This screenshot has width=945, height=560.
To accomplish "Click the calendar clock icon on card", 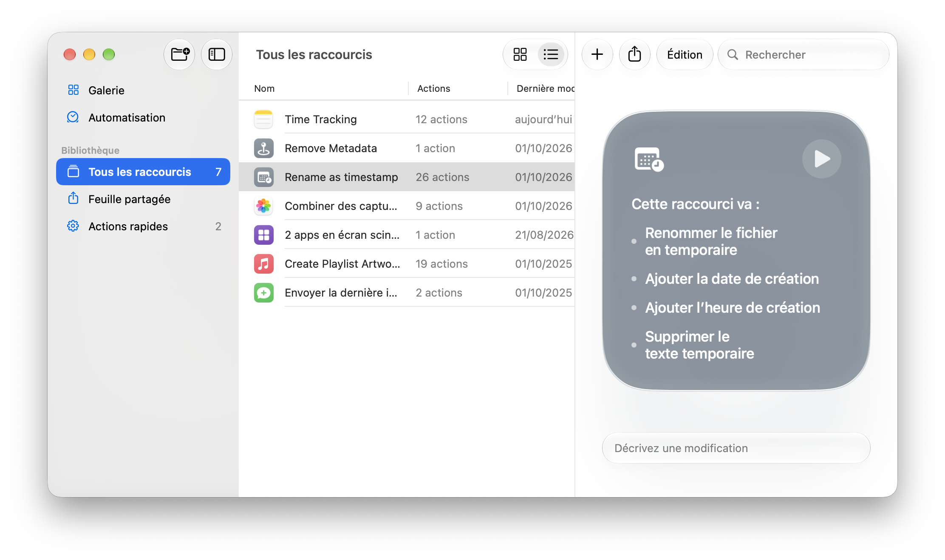I will click(x=649, y=159).
